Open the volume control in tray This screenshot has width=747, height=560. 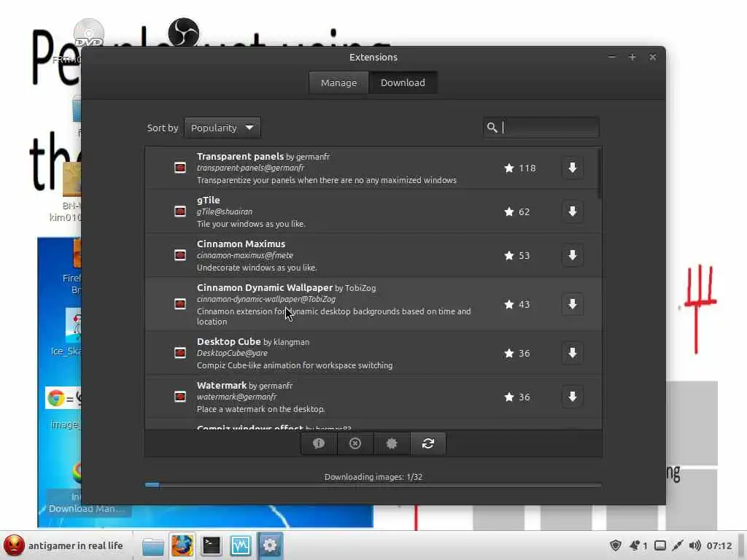coord(694,545)
